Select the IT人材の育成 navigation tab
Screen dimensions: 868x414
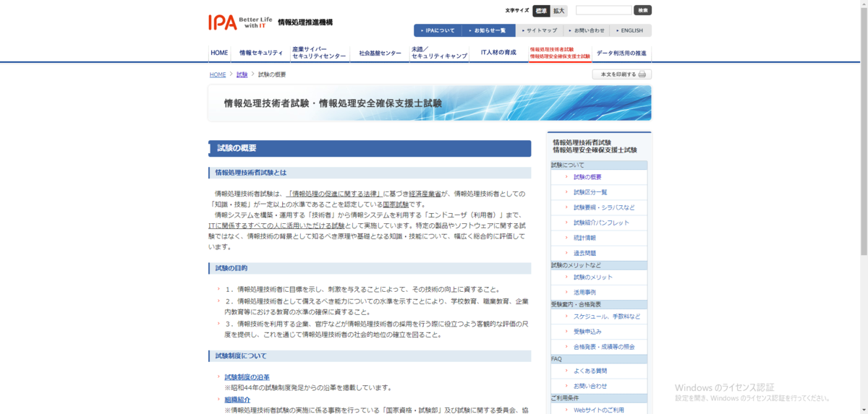pos(498,53)
